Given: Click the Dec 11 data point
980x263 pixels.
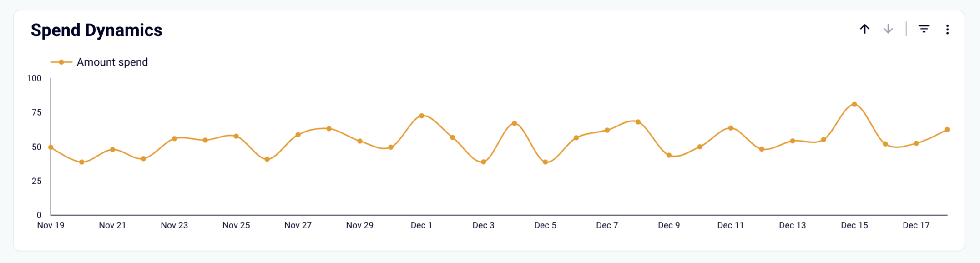Looking at the screenshot, I should coord(731,128).
